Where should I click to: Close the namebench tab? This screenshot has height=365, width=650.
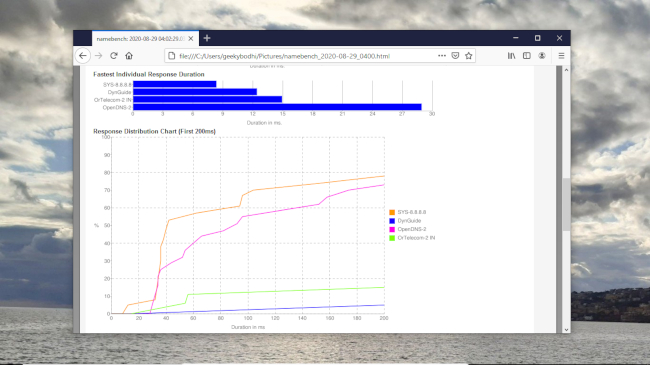coord(191,39)
